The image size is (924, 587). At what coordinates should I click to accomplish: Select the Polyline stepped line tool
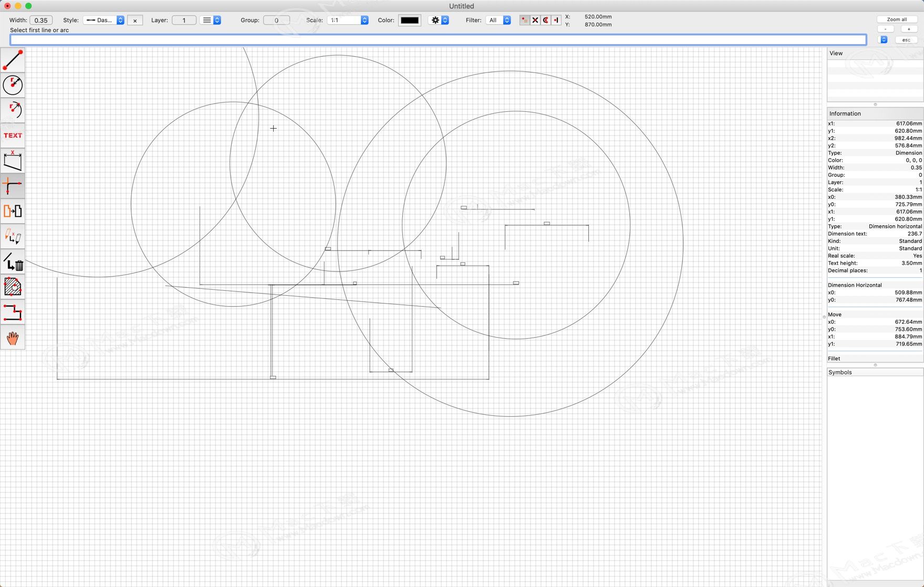(x=13, y=312)
